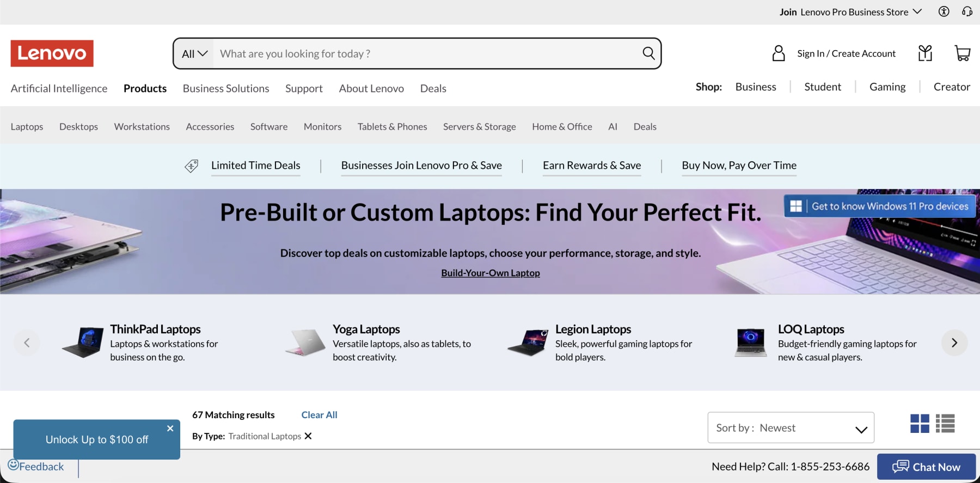The height and width of the screenshot is (483, 980).
Task: Expand the All search category dropdown
Action: (x=194, y=54)
